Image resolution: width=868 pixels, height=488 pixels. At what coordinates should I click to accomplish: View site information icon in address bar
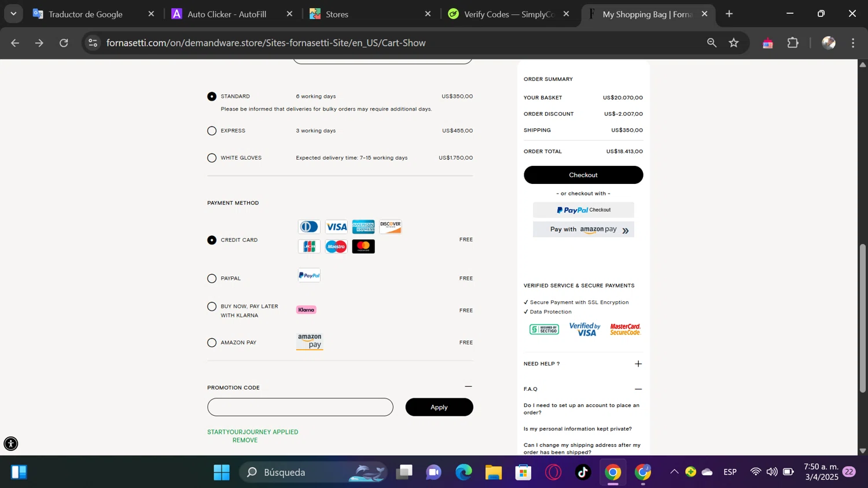[x=93, y=43]
